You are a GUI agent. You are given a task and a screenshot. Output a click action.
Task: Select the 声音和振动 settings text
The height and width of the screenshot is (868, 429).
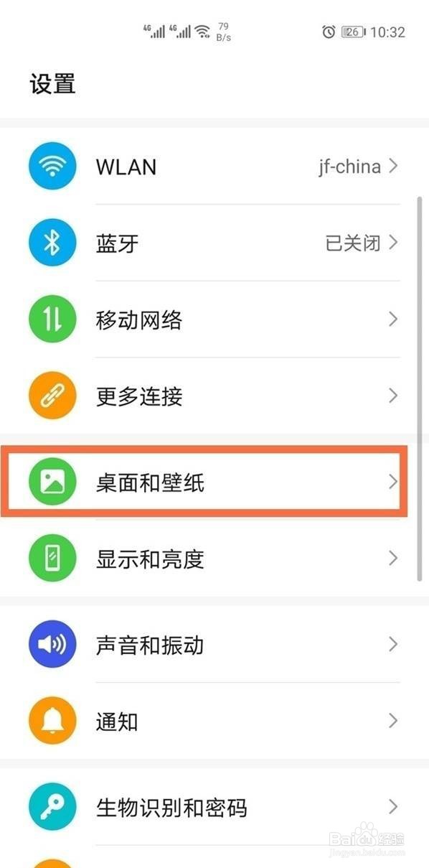pyautogui.click(x=150, y=645)
